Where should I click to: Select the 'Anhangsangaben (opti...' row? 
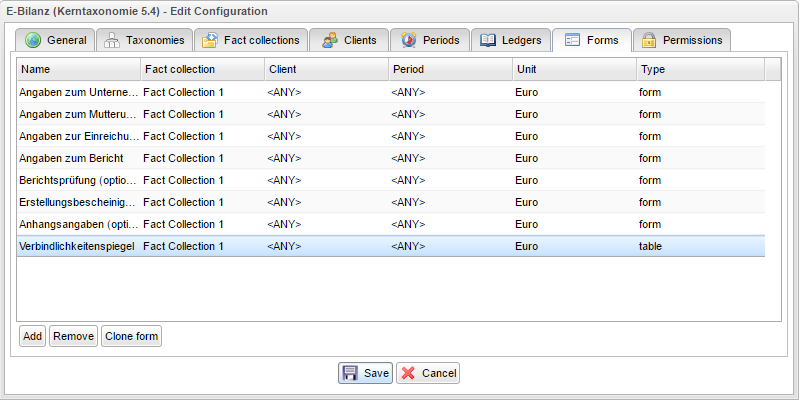pos(391,224)
